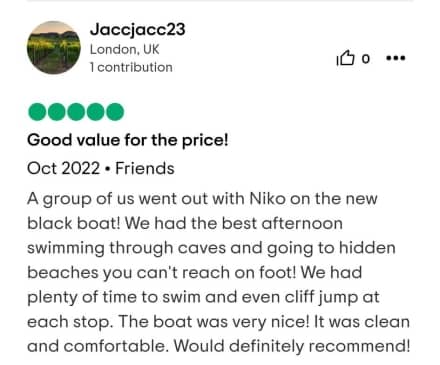This screenshot has width=440, height=365.
Task: Click the Oct 2022 review date
Action: [63, 168]
